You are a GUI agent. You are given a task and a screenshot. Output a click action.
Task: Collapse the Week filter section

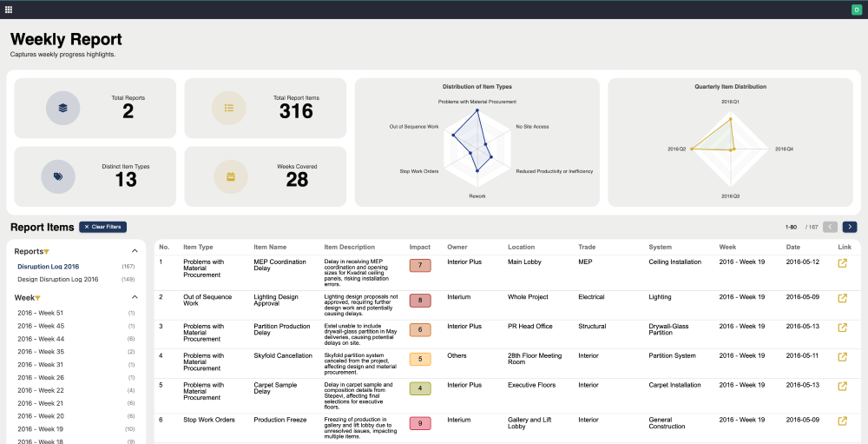point(134,298)
